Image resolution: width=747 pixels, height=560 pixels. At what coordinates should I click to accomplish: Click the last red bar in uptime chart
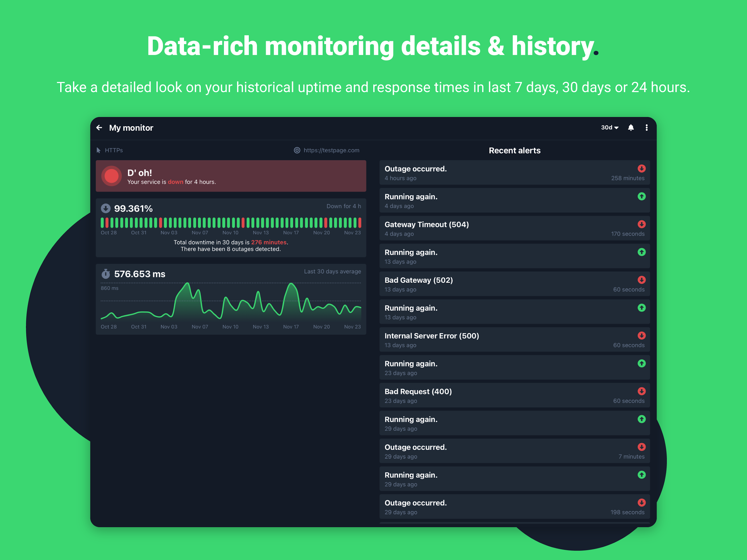pos(360,223)
